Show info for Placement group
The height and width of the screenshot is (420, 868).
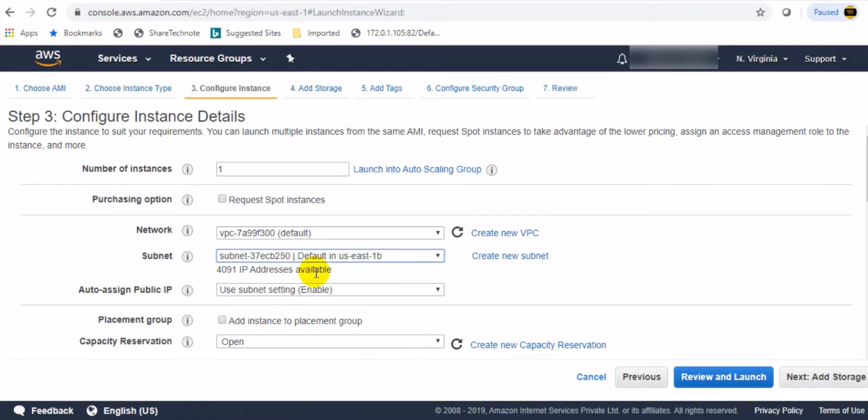(187, 321)
